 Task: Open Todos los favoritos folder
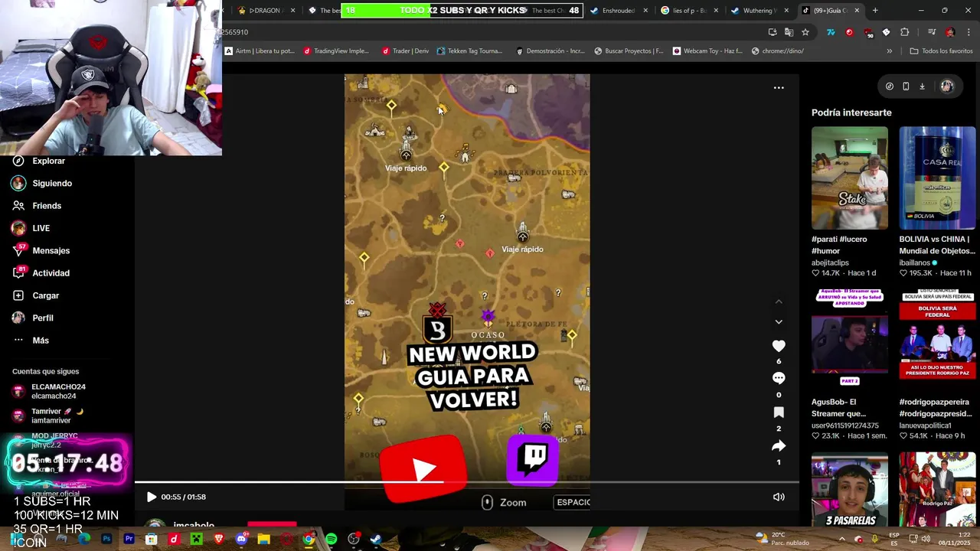coord(941,51)
